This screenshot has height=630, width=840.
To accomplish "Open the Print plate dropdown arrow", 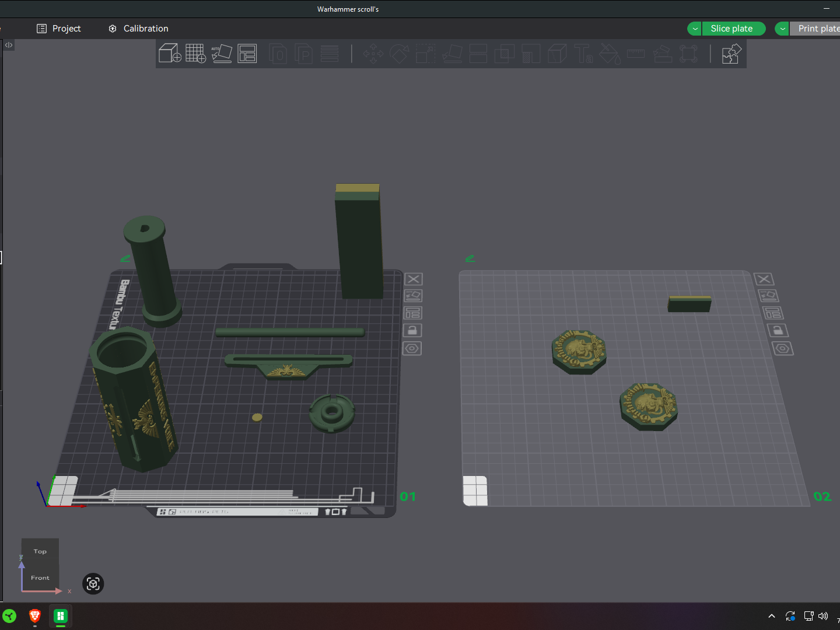I will pyautogui.click(x=782, y=29).
